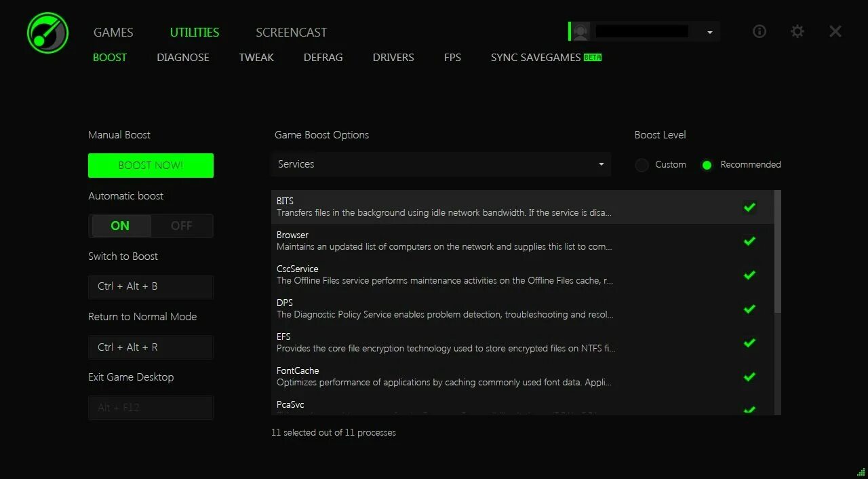Open the Services dropdown under Game Boost Options
This screenshot has width=868, height=479.
click(441, 164)
